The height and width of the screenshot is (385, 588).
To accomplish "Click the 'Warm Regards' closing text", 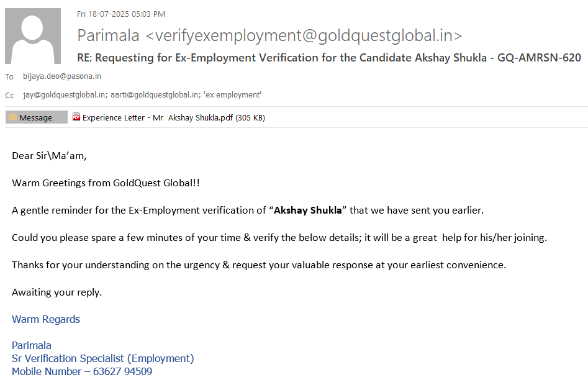I will pyautogui.click(x=46, y=319).
